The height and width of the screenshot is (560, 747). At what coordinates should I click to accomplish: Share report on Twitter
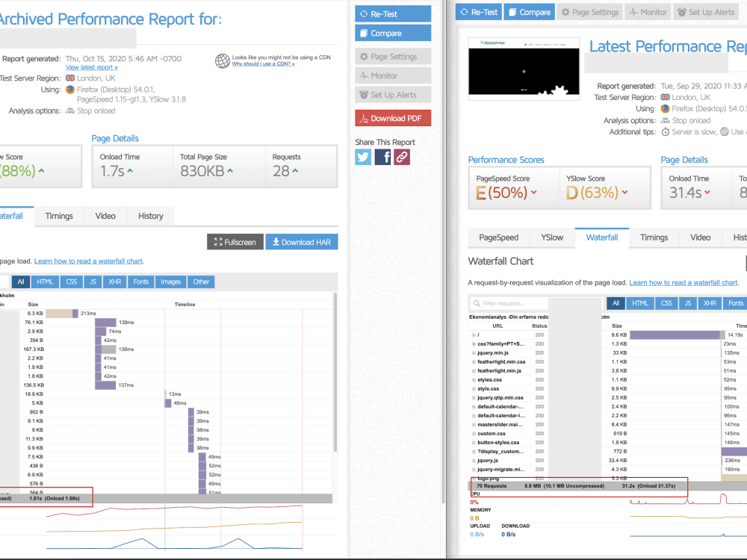(x=363, y=157)
